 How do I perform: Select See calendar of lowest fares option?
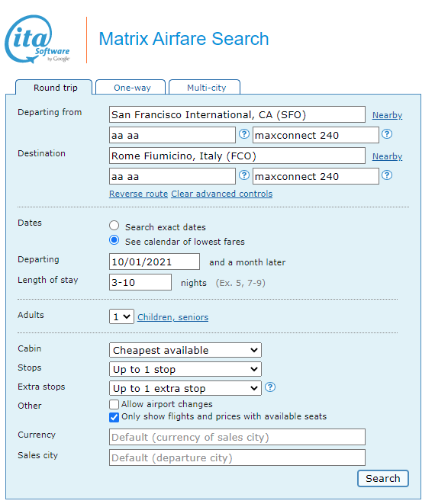(x=114, y=240)
